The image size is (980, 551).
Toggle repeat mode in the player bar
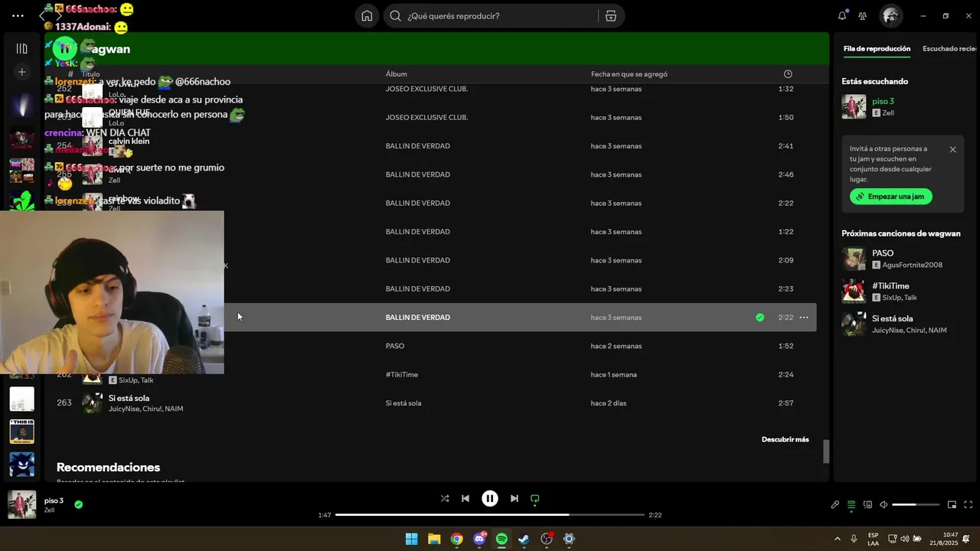(x=534, y=498)
